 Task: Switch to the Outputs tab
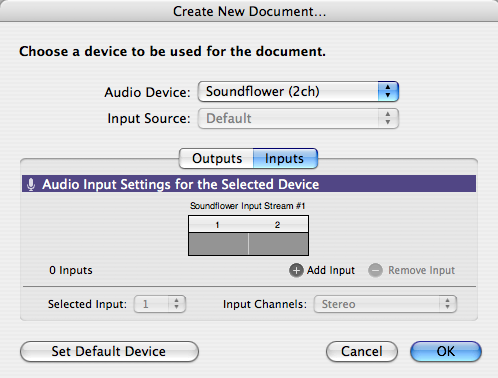(x=217, y=158)
